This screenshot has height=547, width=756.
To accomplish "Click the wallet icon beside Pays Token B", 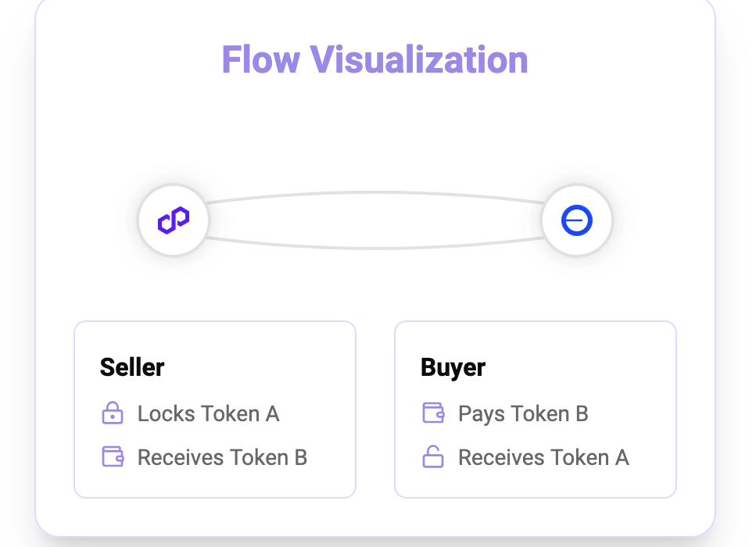I will pos(433,413).
